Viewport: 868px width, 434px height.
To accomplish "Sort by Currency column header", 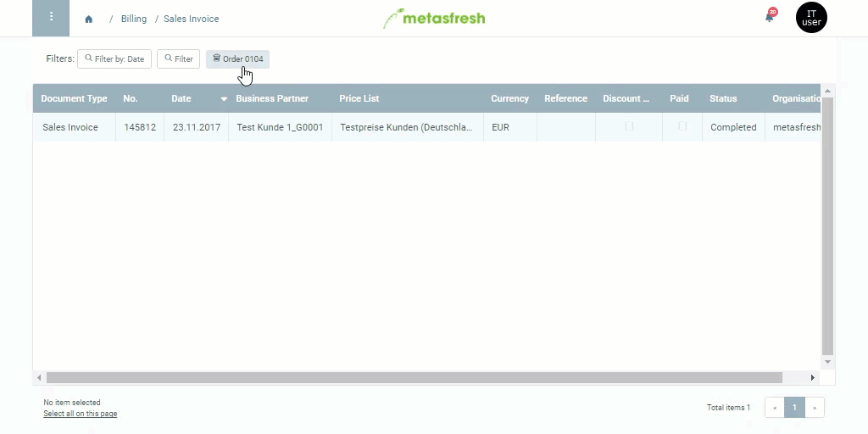I will (509, 98).
